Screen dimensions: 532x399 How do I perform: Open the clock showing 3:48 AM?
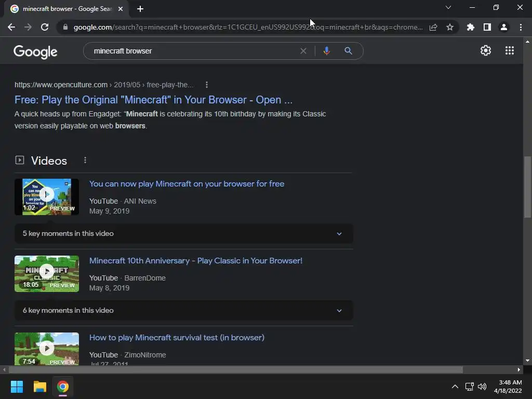pyautogui.click(x=508, y=387)
